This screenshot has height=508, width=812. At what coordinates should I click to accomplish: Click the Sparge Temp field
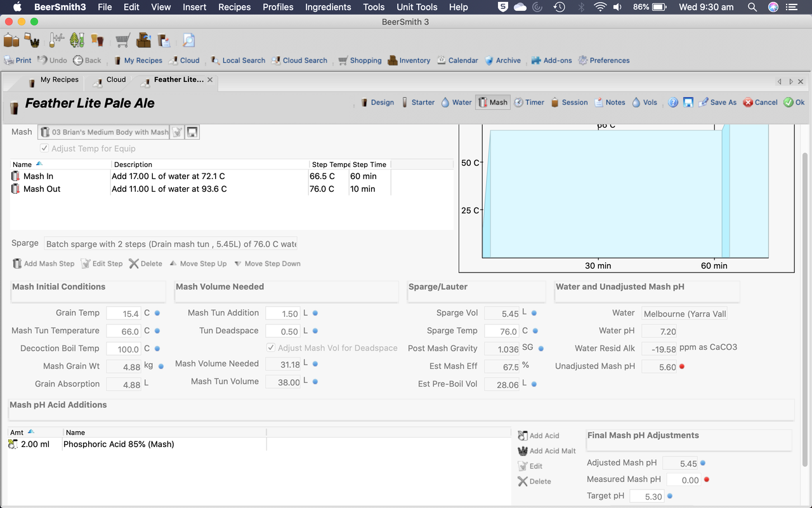[x=502, y=331]
